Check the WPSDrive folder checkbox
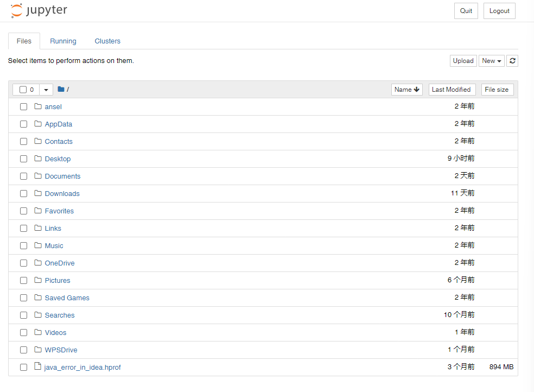Image resolution: width=534 pixels, height=392 pixels. click(x=23, y=350)
